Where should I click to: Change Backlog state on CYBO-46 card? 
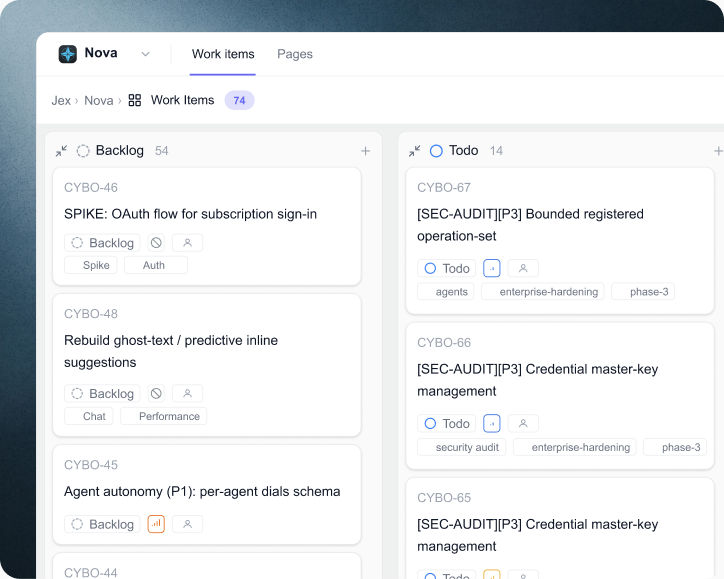102,243
